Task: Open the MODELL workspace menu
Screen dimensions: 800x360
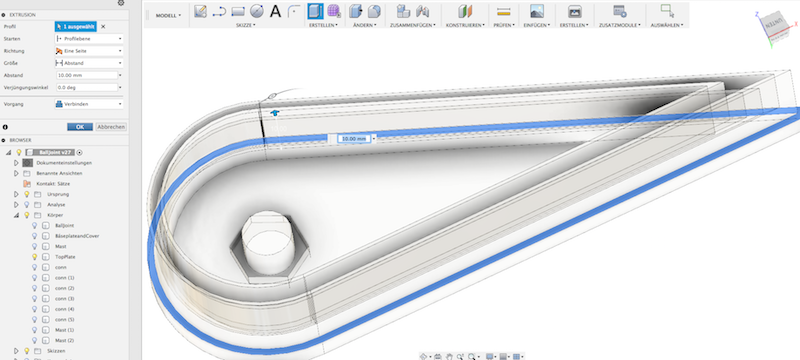Action: click(168, 16)
